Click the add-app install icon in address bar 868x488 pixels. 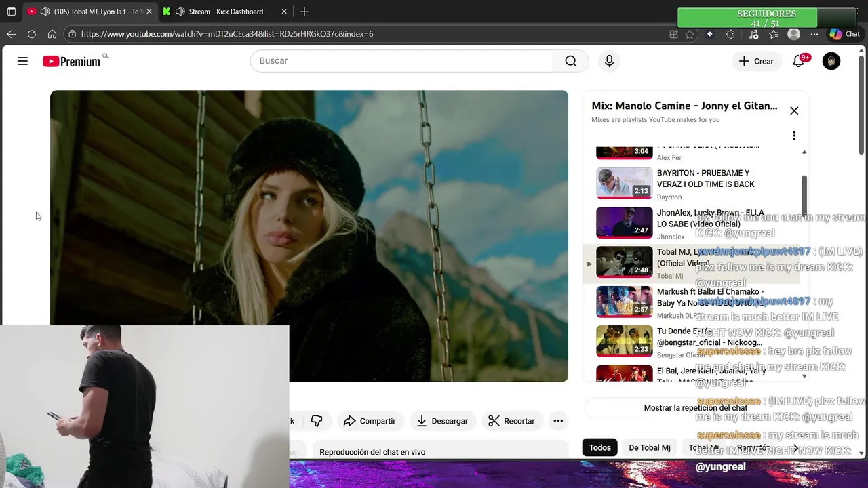[673, 34]
